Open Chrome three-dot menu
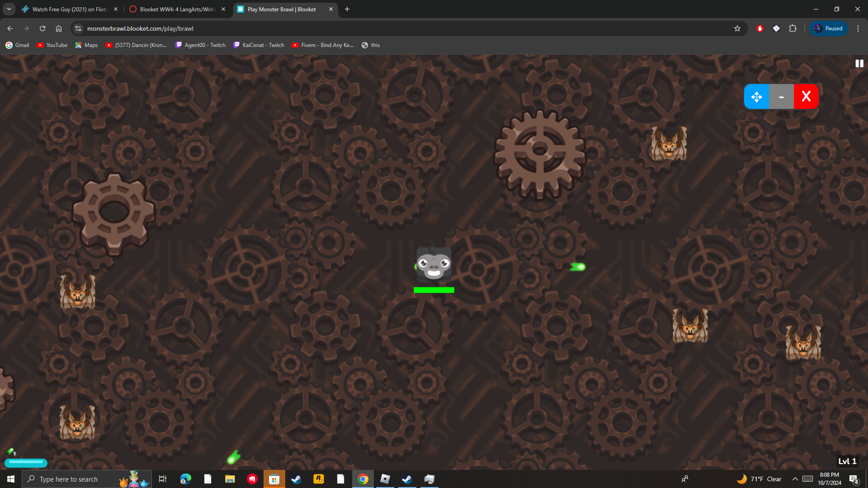The height and width of the screenshot is (488, 868). 858,28
